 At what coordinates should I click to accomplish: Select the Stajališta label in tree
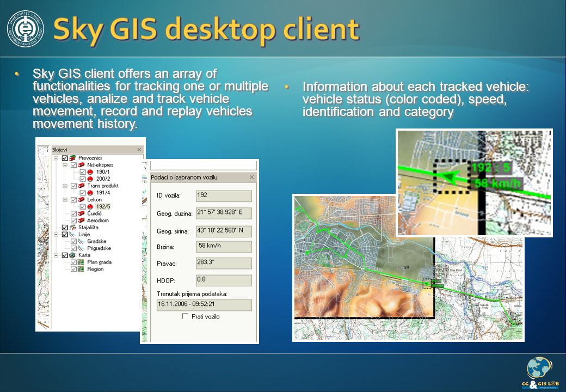[x=88, y=228]
